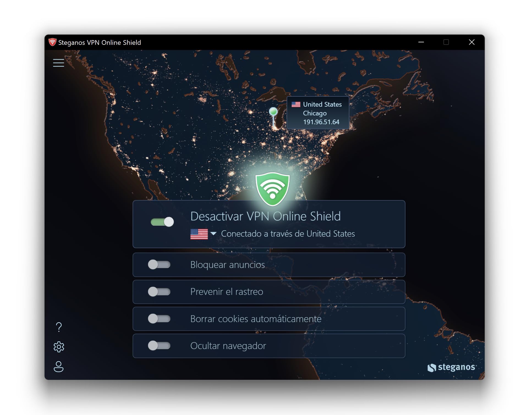Screen dimensions: 532x415
Task: Click the IP address 191.96.51.64
Action: (x=321, y=122)
